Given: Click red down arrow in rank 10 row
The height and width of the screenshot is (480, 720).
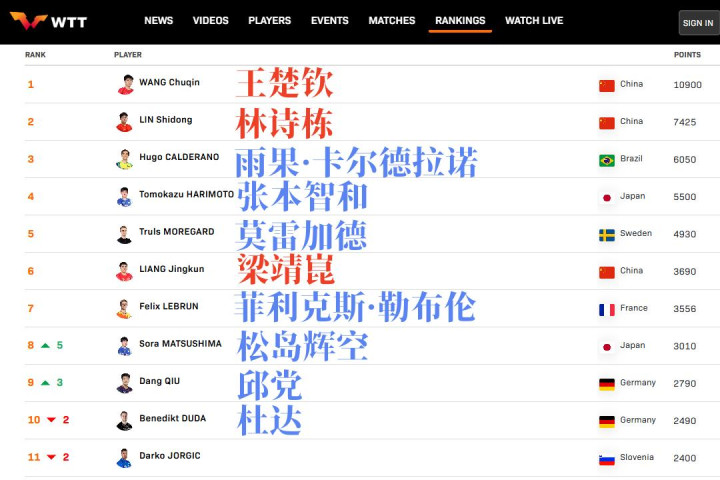Looking at the screenshot, I should pyautogui.click(x=51, y=420).
